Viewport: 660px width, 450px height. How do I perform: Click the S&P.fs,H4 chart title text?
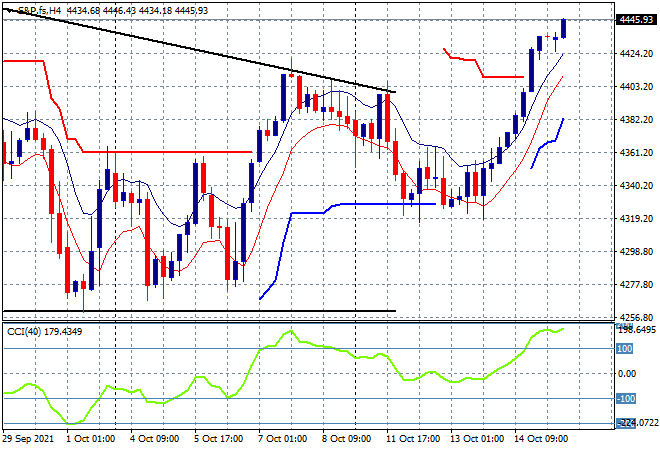(46, 11)
